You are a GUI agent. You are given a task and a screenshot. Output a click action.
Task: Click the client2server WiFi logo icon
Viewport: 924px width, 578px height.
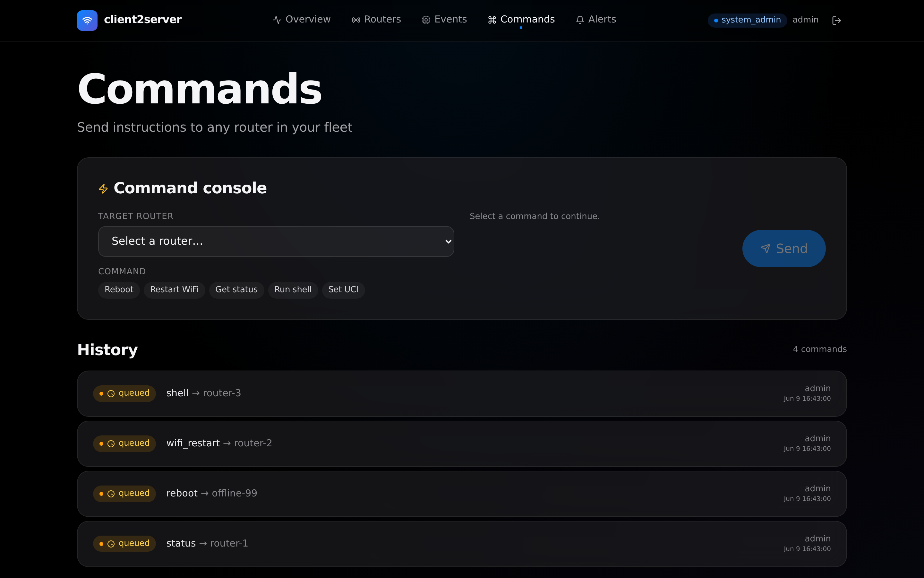(87, 20)
